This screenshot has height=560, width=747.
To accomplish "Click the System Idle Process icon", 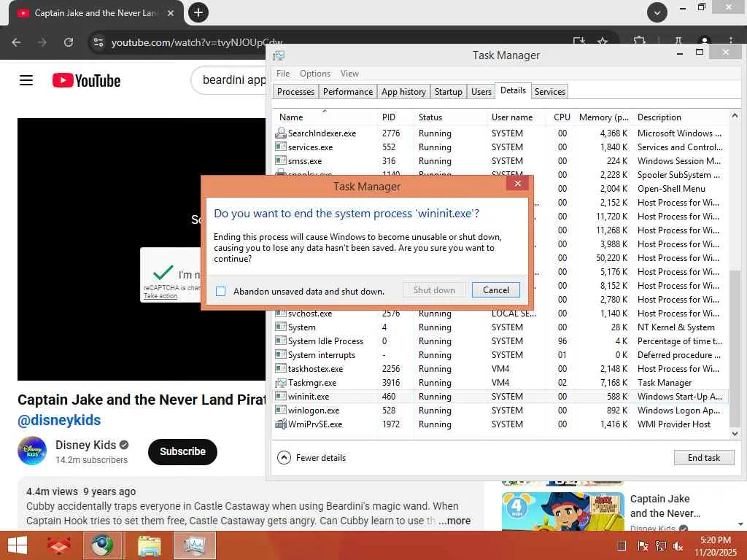I will pos(281,341).
